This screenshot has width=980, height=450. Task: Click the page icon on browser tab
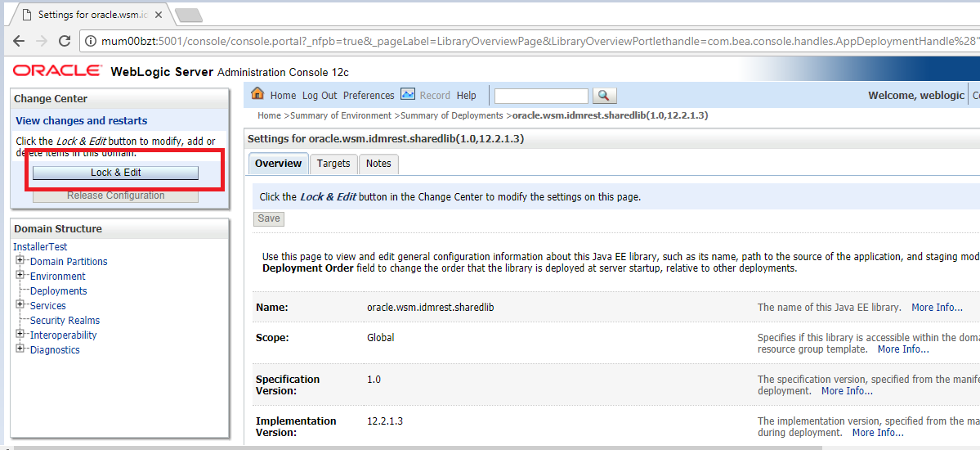tap(26, 14)
